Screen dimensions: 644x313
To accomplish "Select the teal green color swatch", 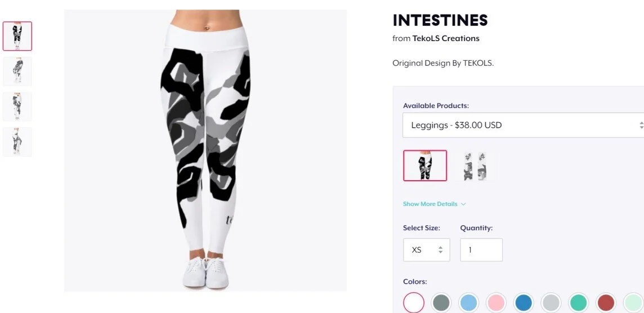I will 579,303.
